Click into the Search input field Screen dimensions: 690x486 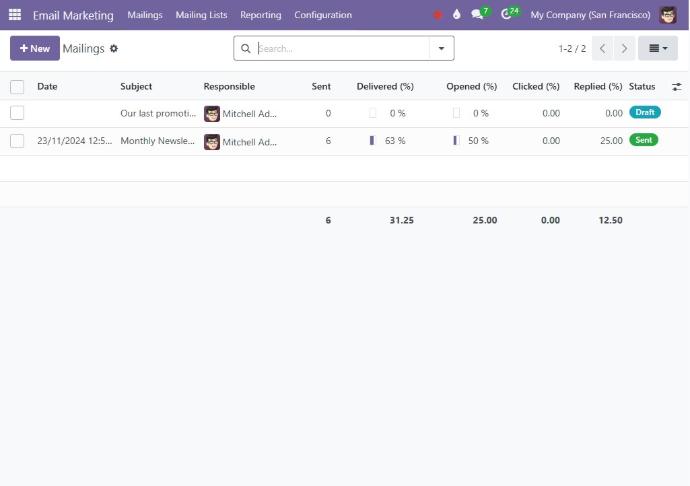tap(340, 49)
